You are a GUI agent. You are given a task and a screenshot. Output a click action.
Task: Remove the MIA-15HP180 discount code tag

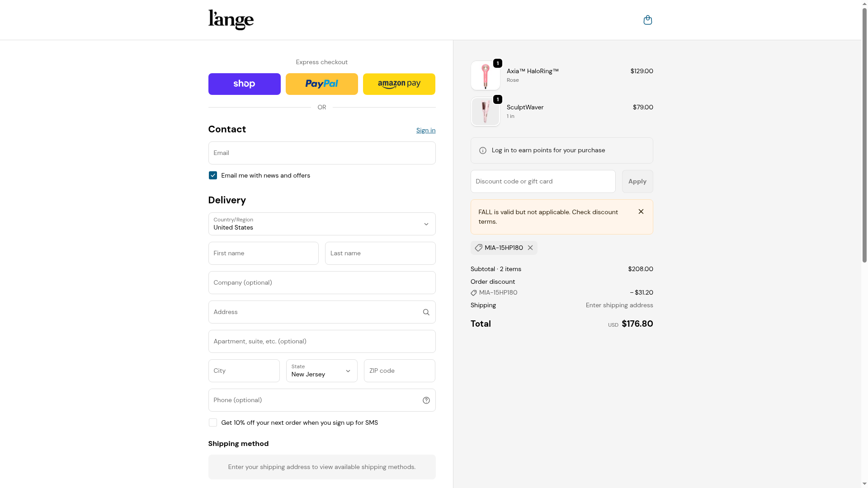click(530, 248)
